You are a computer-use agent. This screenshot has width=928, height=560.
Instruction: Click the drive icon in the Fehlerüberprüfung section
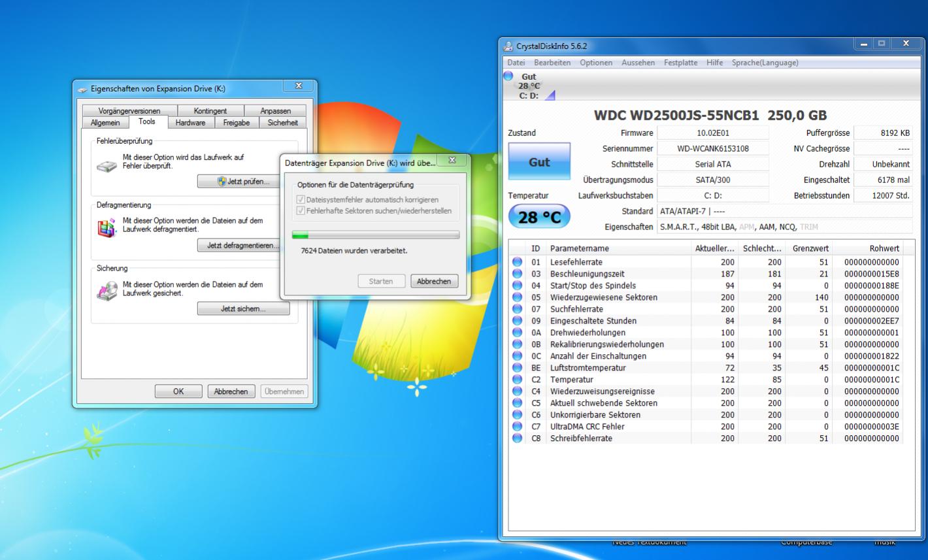tap(107, 167)
